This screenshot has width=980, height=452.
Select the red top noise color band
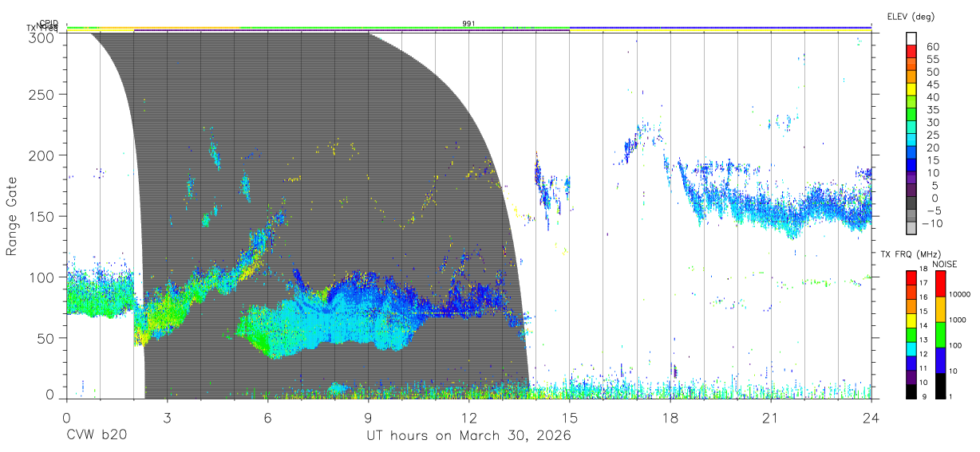[939, 284]
